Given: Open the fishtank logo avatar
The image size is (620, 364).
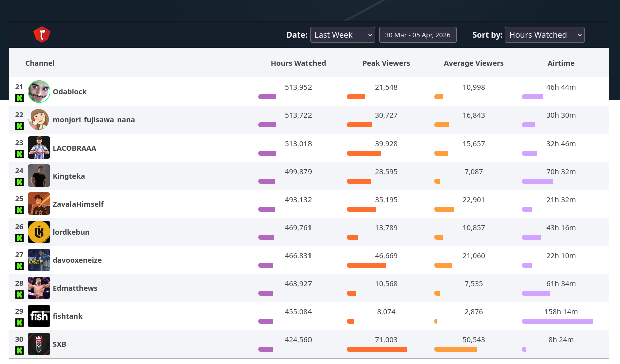Looking at the screenshot, I should point(39,316).
